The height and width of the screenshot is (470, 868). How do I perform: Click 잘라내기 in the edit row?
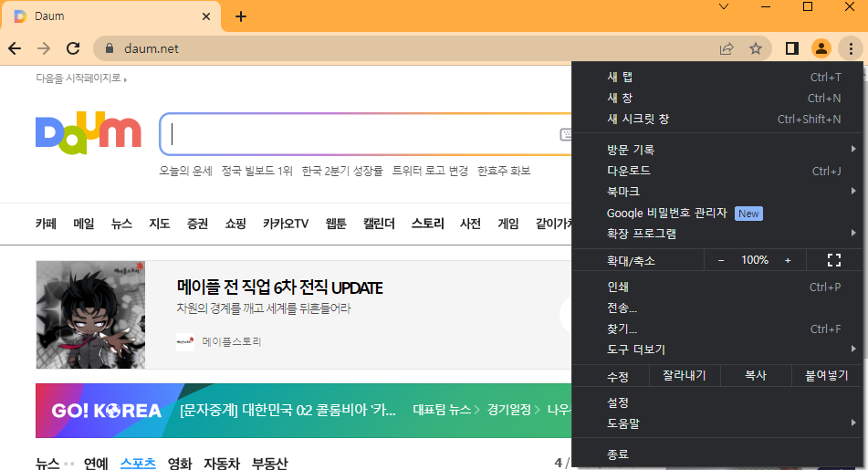(685, 376)
